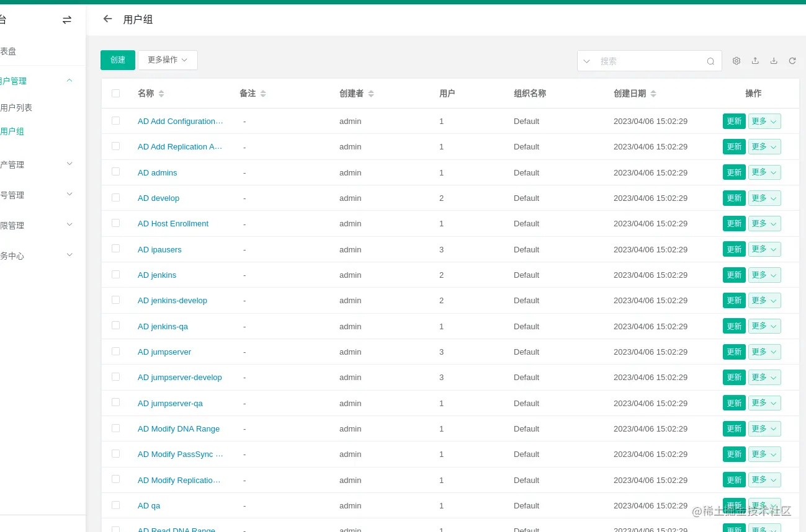Open the AD Host Enrollment link

point(173,224)
